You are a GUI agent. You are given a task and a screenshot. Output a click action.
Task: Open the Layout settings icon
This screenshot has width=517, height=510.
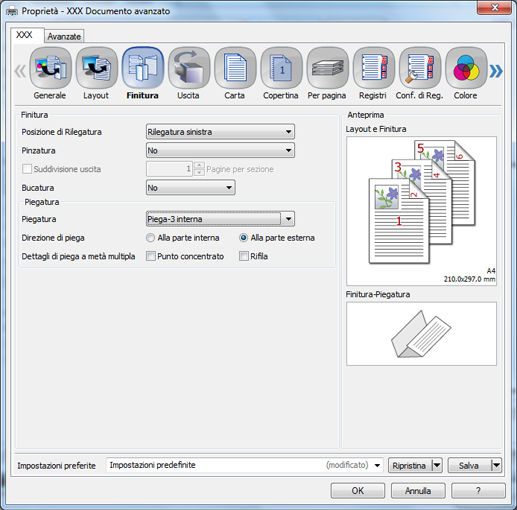97,68
